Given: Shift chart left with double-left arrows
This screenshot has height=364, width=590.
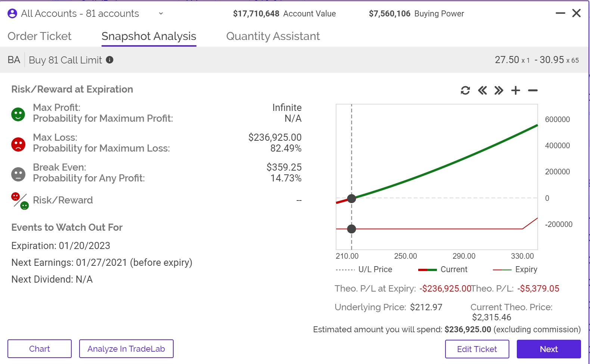Looking at the screenshot, I should (x=482, y=90).
